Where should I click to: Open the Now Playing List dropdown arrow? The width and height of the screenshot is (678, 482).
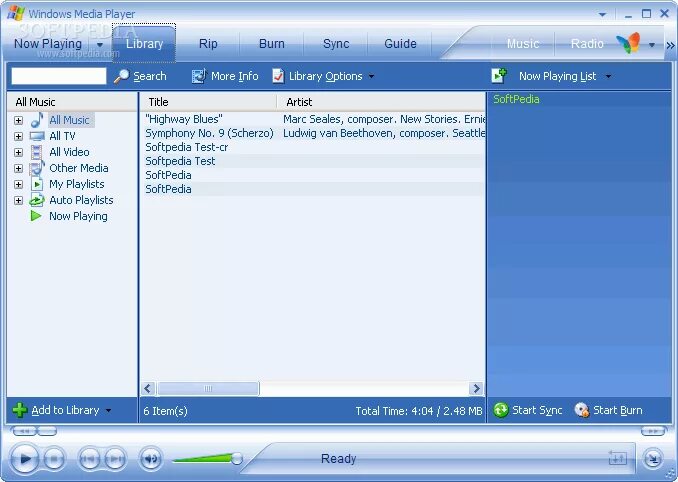pos(608,77)
